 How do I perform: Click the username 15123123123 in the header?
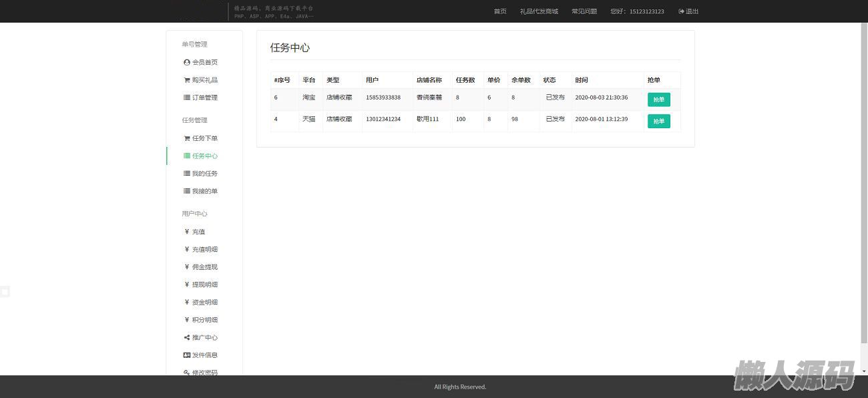click(646, 11)
